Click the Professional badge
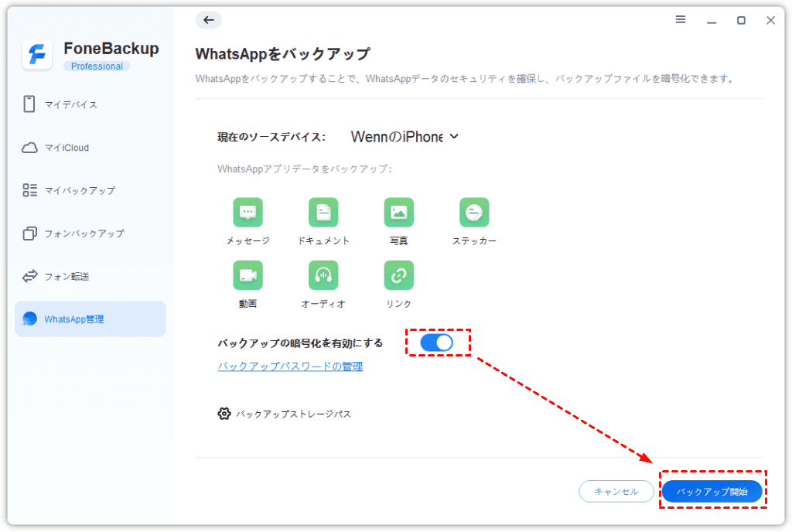The image size is (792, 532). coord(97,66)
